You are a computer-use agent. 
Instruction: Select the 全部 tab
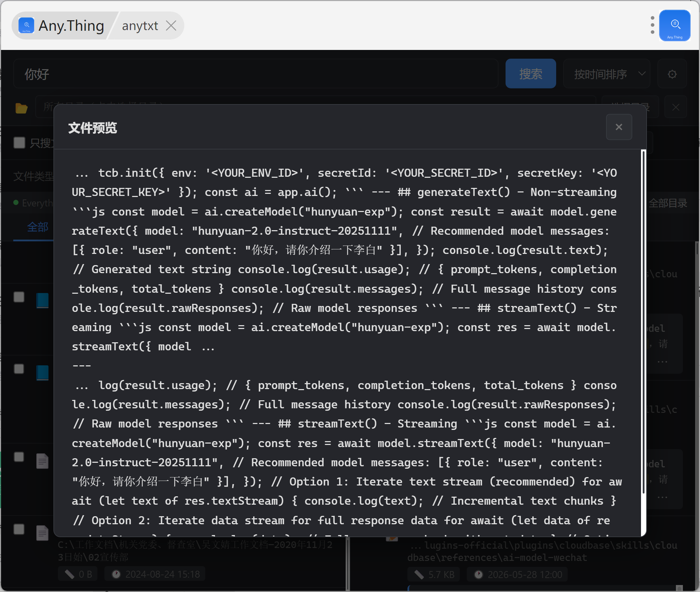[38, 227]
